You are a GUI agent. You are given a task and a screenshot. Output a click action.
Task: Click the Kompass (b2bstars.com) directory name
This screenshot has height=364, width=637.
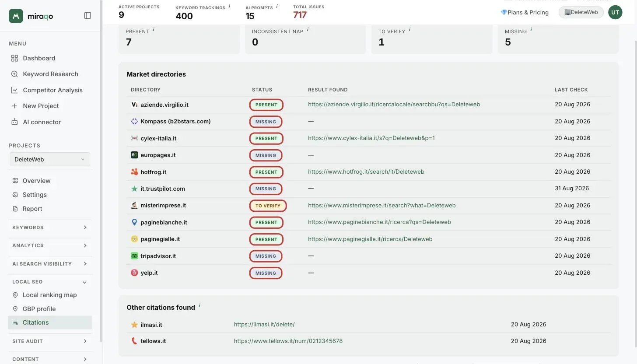click(x=175, y=121)
